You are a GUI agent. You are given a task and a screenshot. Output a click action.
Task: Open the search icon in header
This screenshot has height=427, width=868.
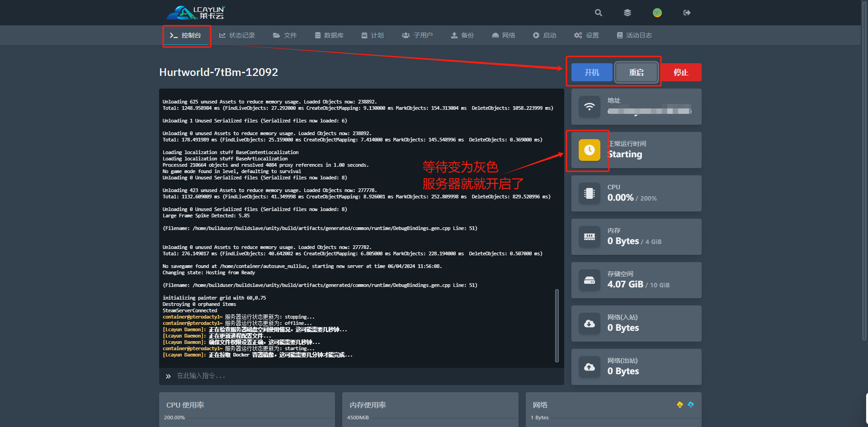coord(598,13)
